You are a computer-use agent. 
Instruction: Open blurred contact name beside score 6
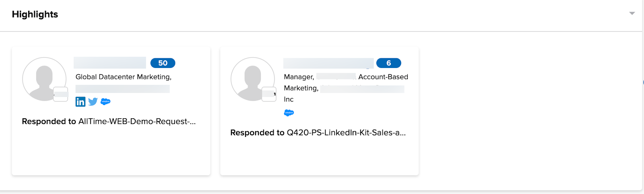coord(328,63)
